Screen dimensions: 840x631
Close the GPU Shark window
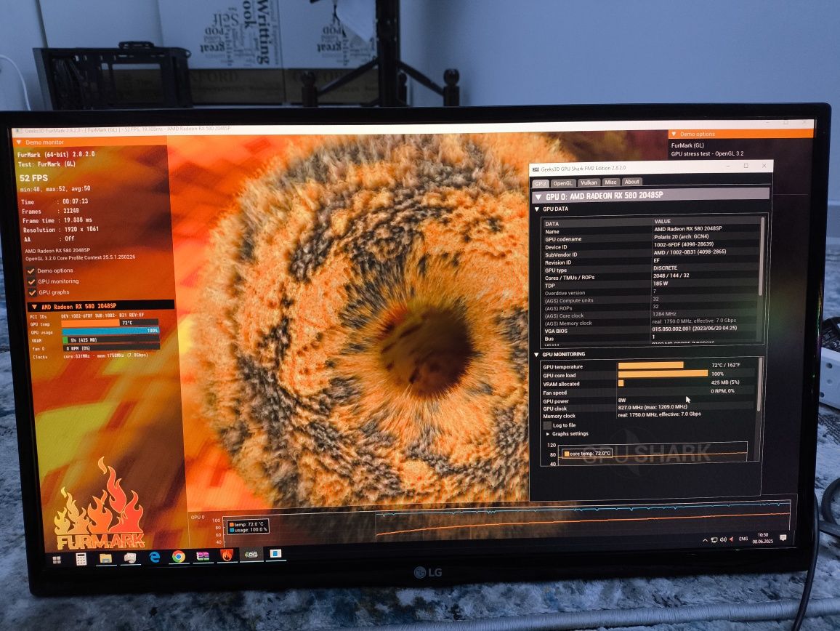[x=764, y=166]
